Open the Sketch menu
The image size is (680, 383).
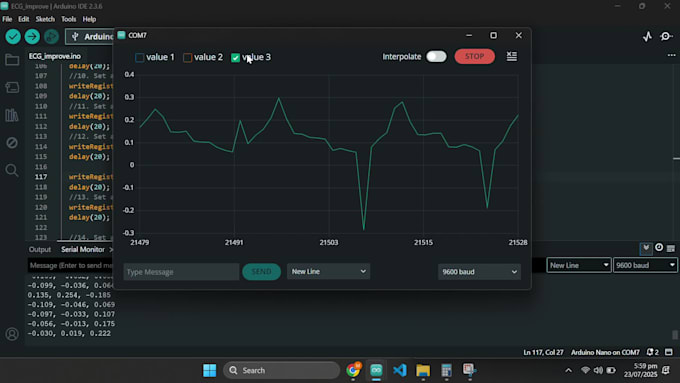coord(45,19)
